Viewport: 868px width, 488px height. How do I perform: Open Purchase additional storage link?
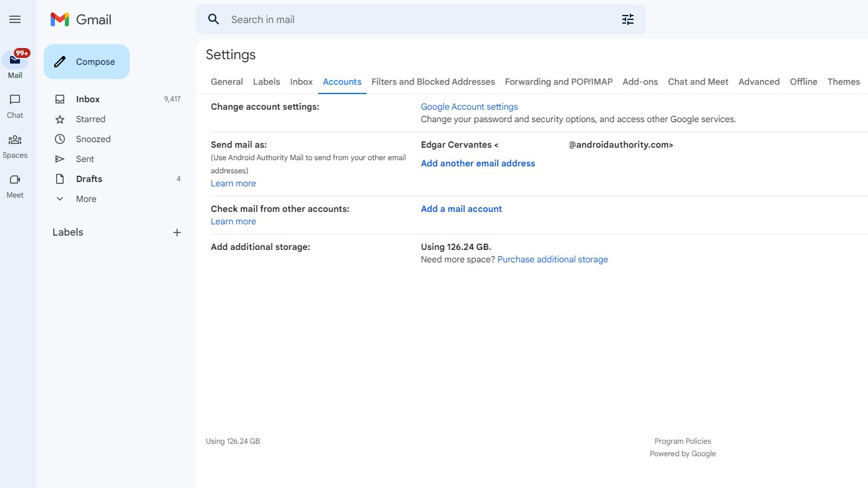552,259
